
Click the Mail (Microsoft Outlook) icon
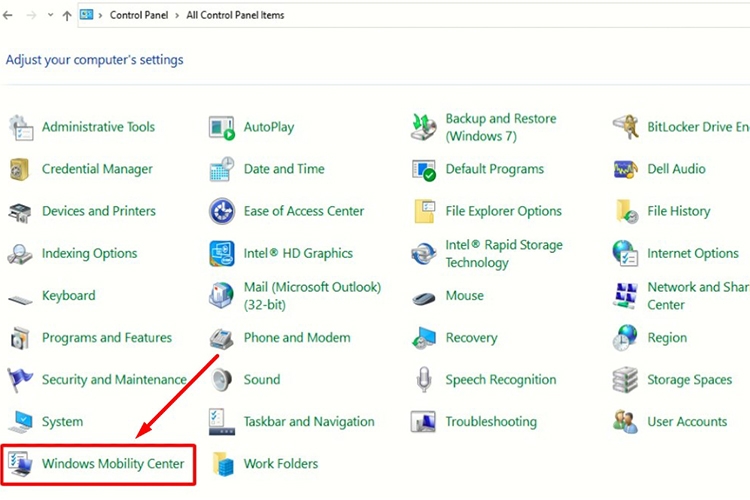tap(221, 296)
